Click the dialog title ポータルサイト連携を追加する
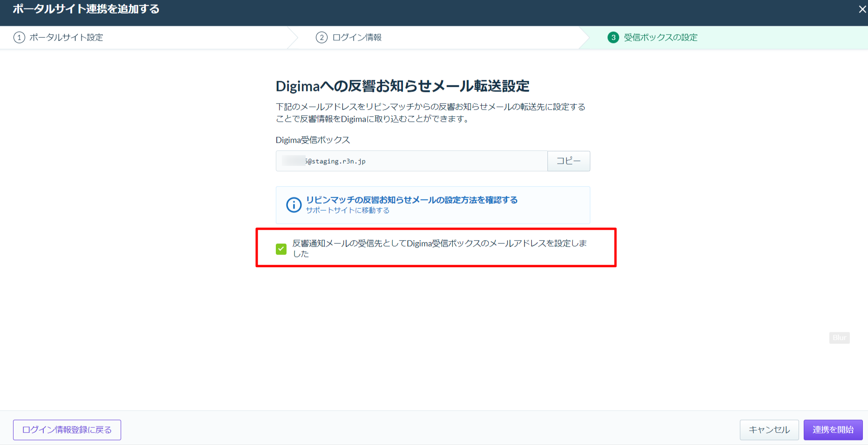The image size is (868, 445). [86, 9]
